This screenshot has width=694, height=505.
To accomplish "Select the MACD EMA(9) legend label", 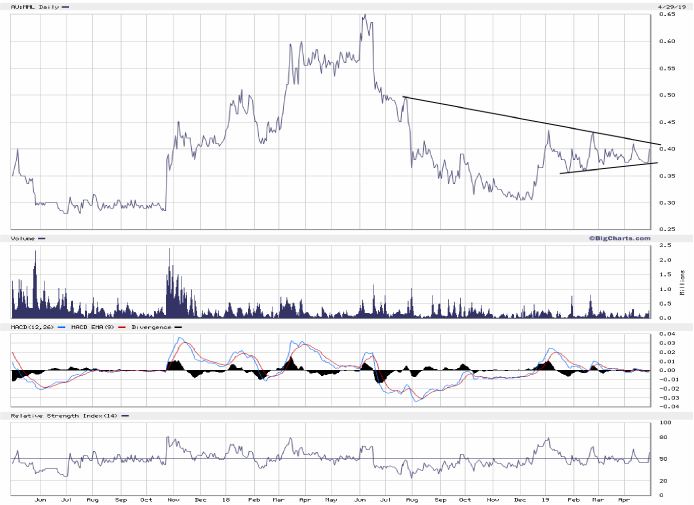I will [x=93, y=326].
